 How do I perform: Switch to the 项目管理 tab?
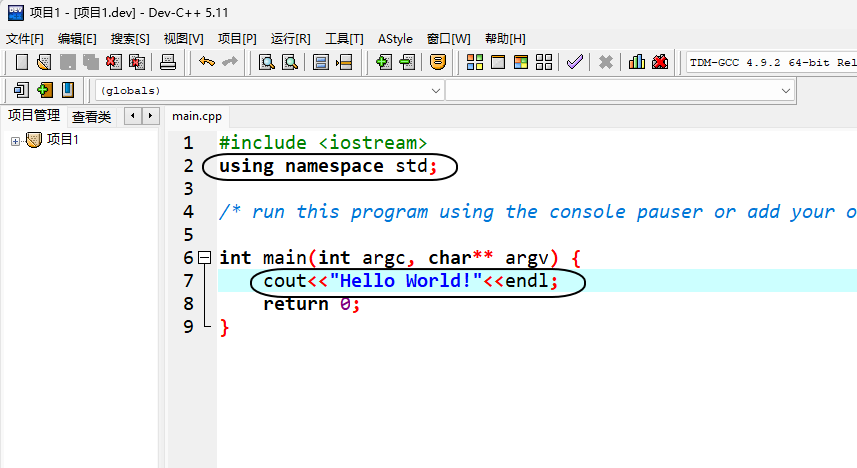pos(34,115)
